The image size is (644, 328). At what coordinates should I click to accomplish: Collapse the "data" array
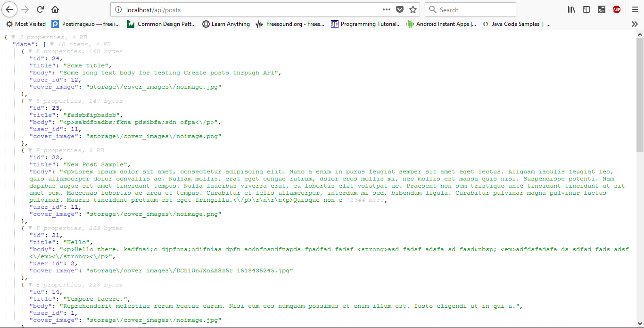[x=52, y=44]
